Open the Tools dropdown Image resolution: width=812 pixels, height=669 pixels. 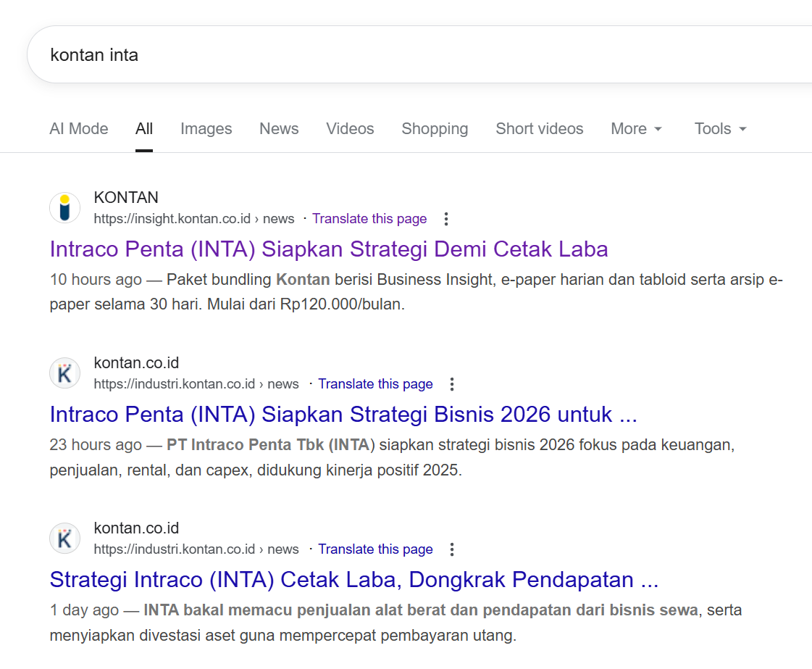[x=720, y=128]
